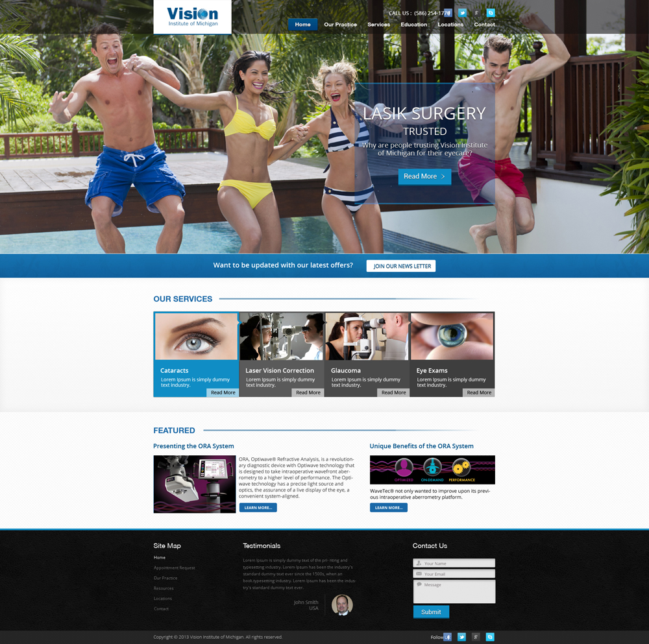Click Read More under Glaucoma
This screenshot has width=649, height=644.
coord(393,392)
